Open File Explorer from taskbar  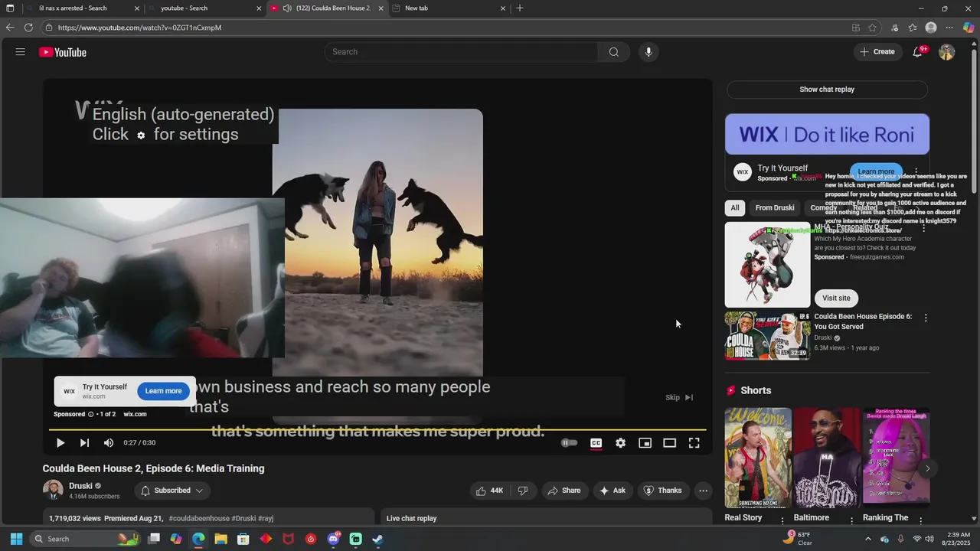coord(220,539)
